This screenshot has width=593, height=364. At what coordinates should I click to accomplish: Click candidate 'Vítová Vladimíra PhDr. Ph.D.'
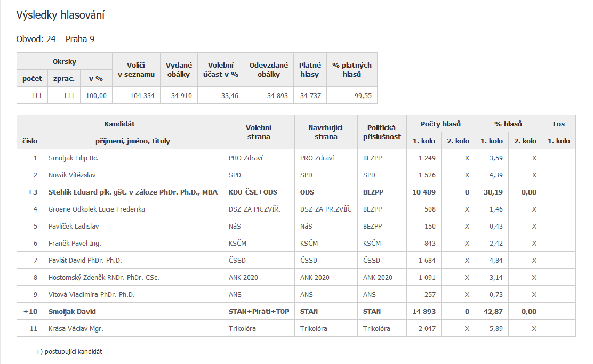pyautogui.click(x=92, y=294)
